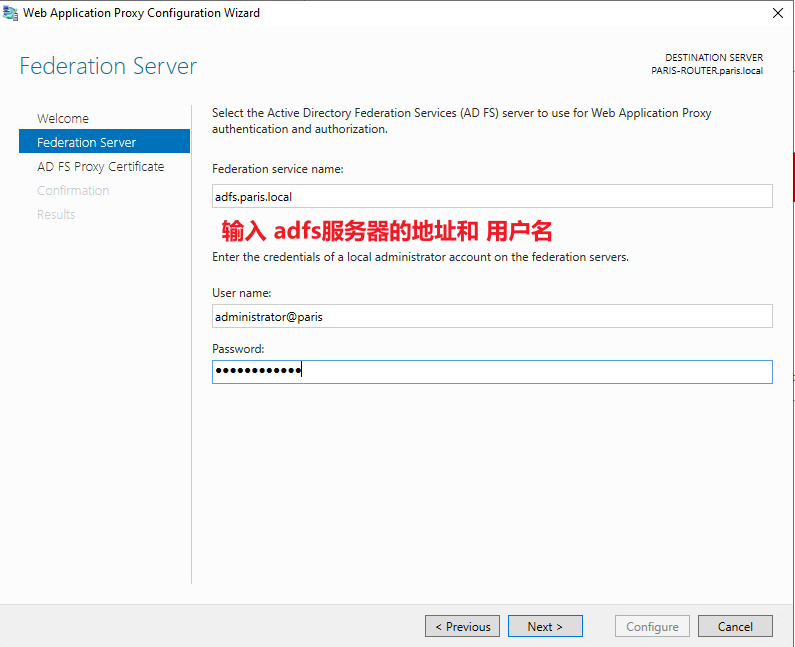This screenshot has width=795, height=647.
Task: Proceed with the Next button
Action: click(545, 626)
